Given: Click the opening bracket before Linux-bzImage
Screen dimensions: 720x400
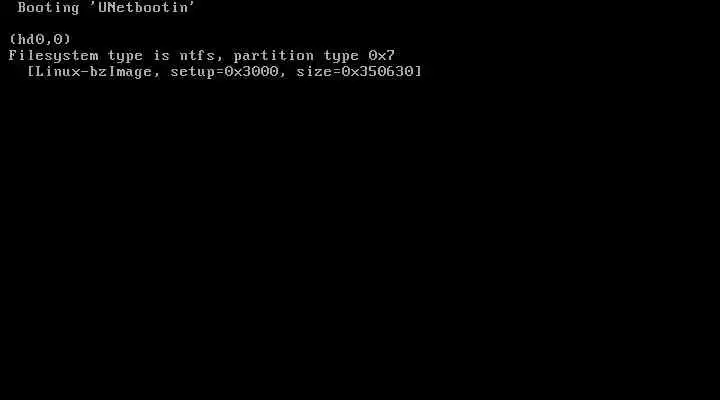Looking at the screenshot, I should pos(31,72).
